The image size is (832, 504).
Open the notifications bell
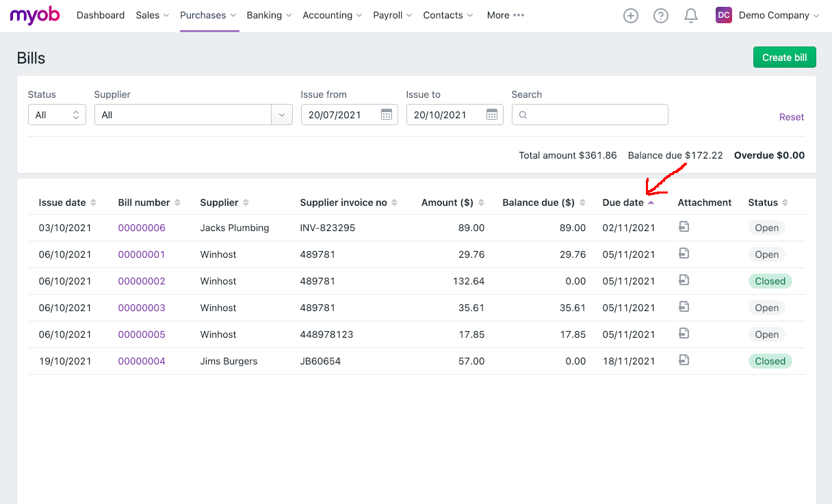coord(690,15)
